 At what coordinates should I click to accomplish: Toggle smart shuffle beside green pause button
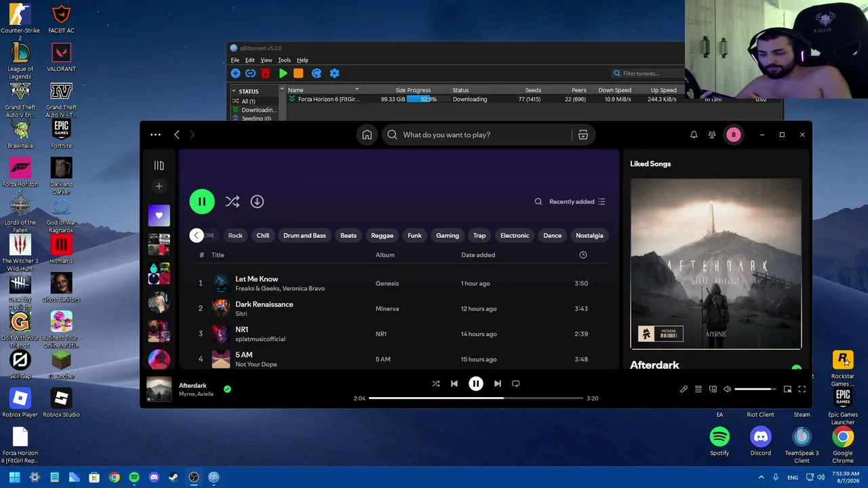tap(233, 201)
